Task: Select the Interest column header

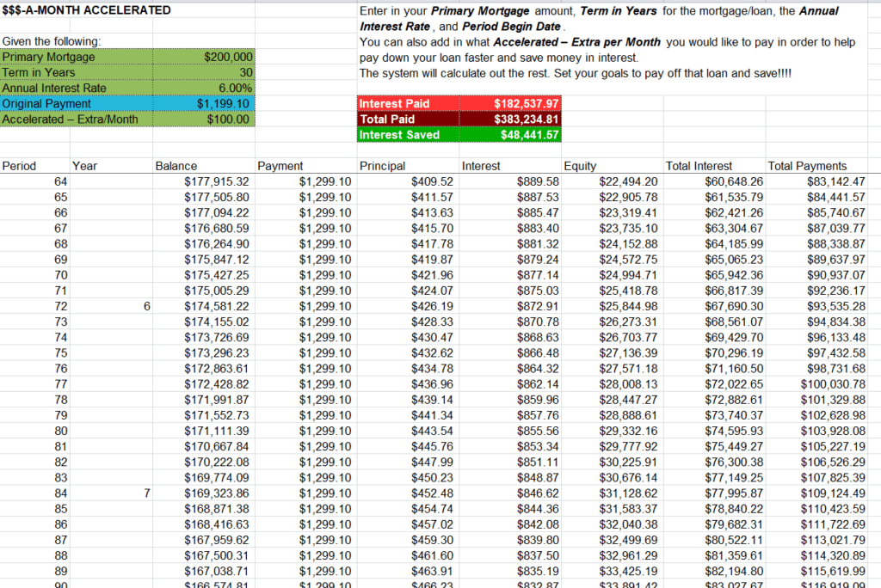Action: (510, 166)
